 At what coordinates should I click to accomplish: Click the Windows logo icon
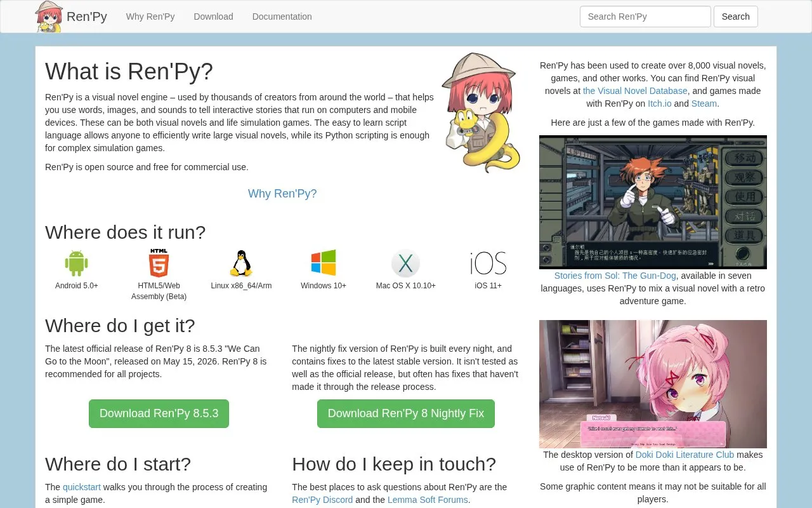point(324,263)
